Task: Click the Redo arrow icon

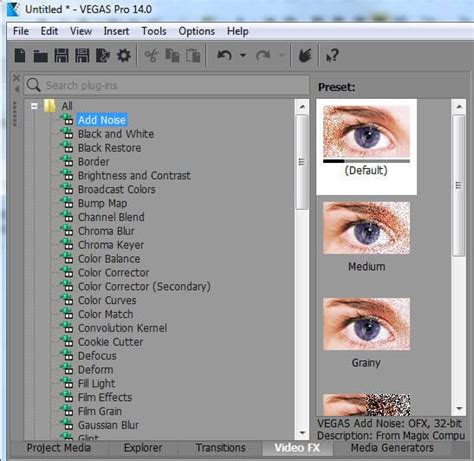Action: click(263, 55)
